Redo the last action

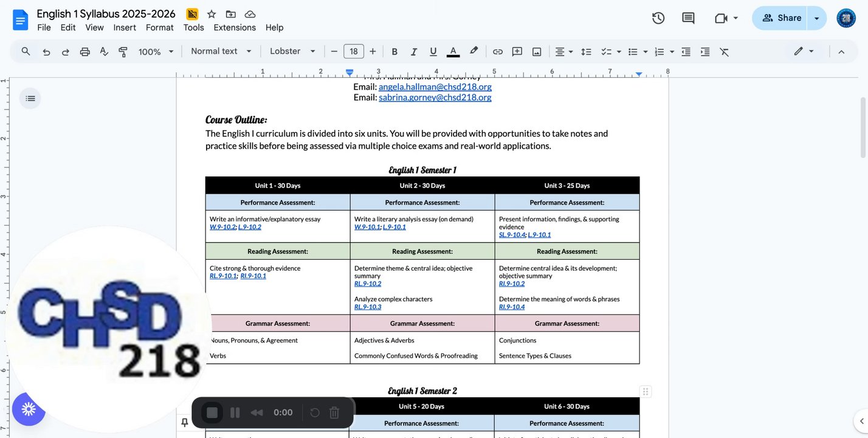[x=66, y=52]
